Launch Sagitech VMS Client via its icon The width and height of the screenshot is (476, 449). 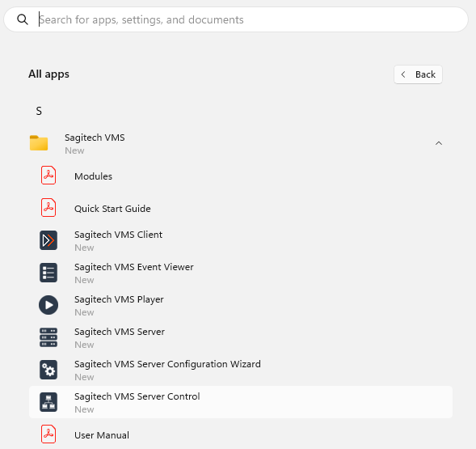(48, 240)
